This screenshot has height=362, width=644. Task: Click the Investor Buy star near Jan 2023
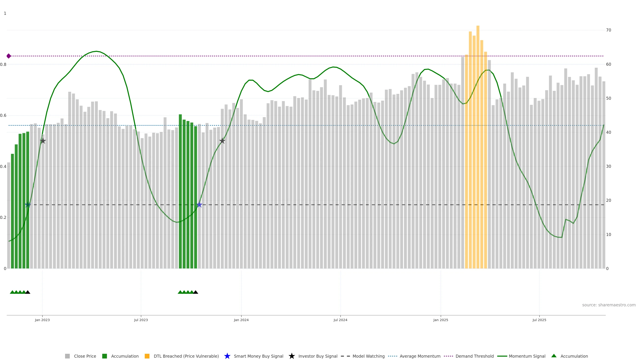[43, 141]
